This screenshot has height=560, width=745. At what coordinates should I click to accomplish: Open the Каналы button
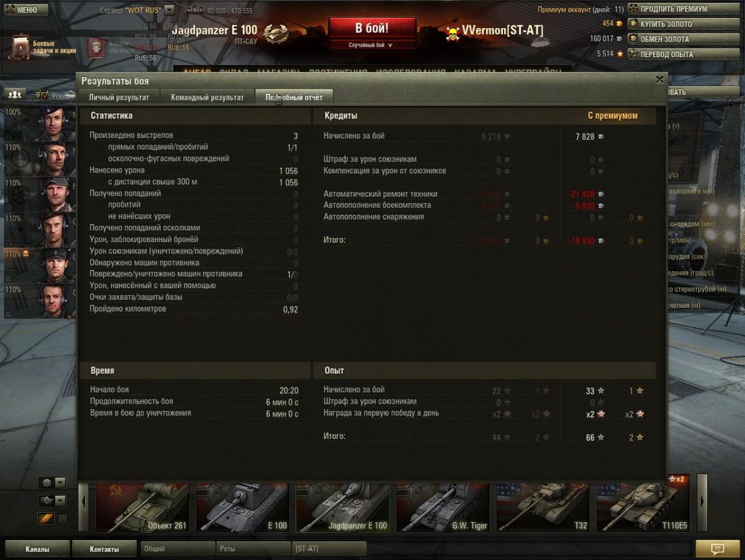tap(37, 549)
